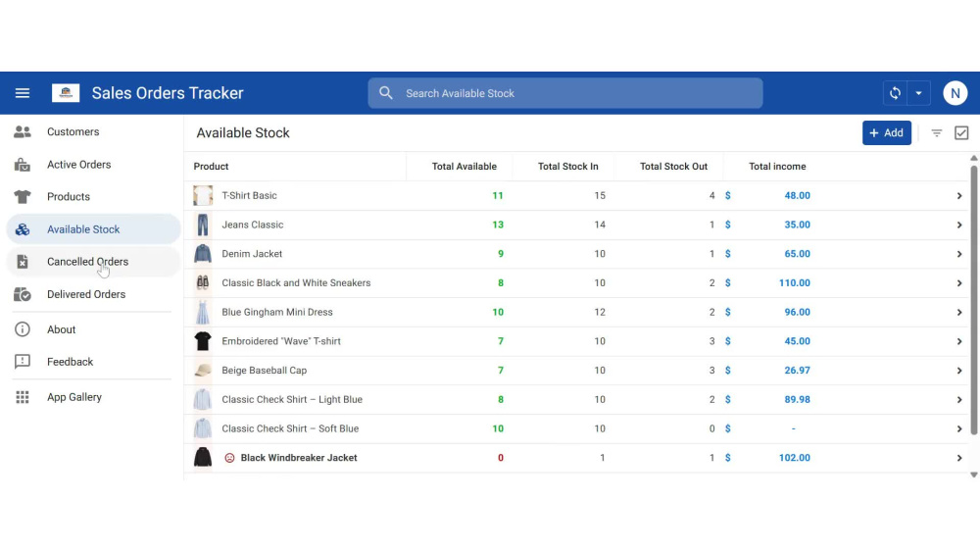Click the About info icon

point(23,329)
